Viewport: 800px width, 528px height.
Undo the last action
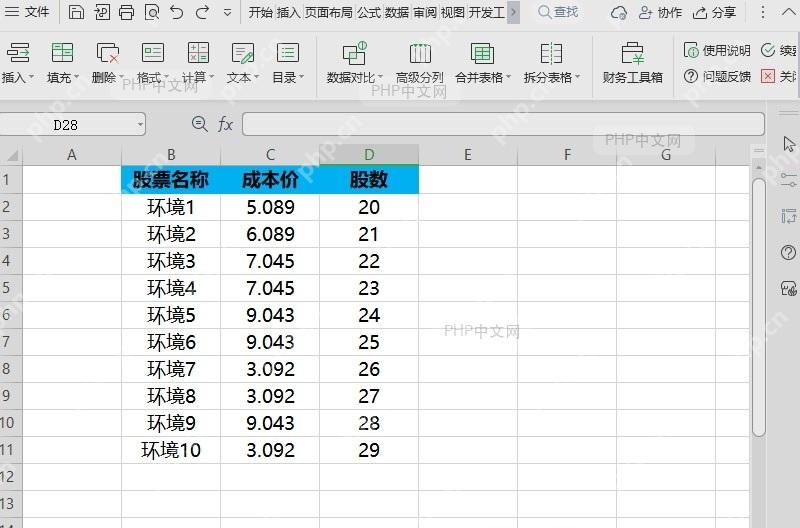pos(177,12)
